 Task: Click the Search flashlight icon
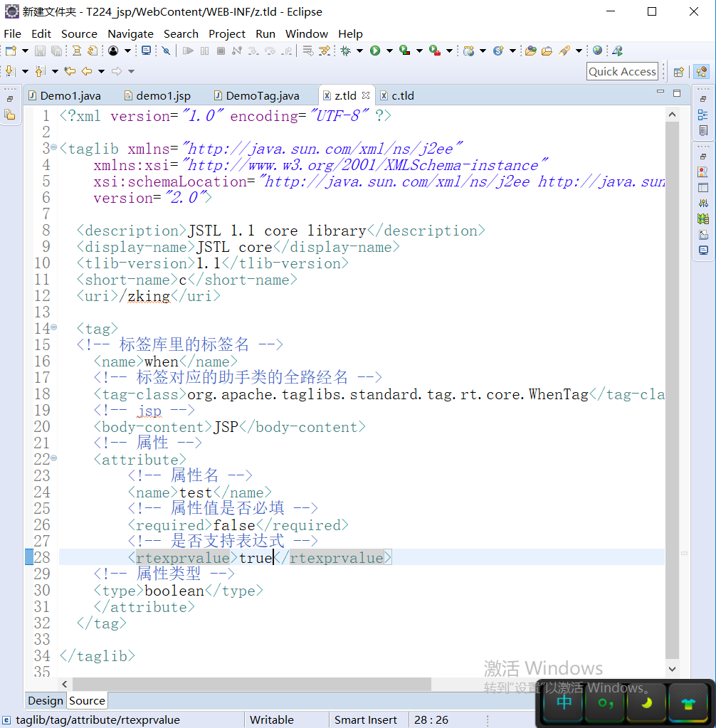click(x=564, y=51)
